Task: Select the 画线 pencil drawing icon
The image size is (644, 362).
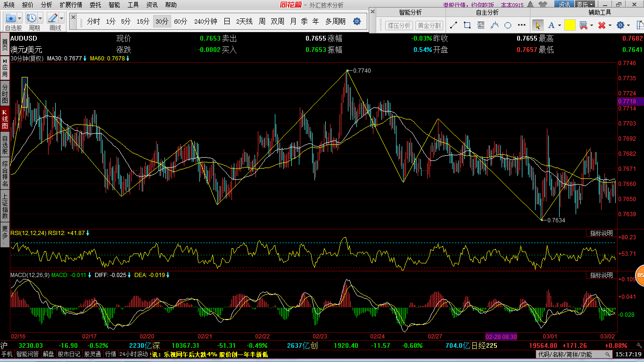Action: click(x=53, y=18)
